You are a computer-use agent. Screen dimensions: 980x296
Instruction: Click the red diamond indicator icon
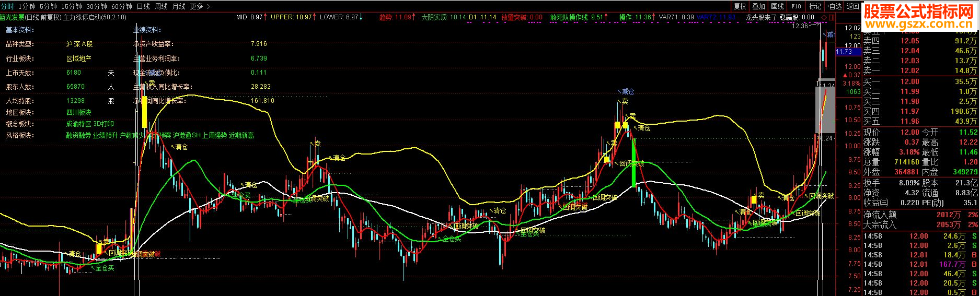[825, 17]
